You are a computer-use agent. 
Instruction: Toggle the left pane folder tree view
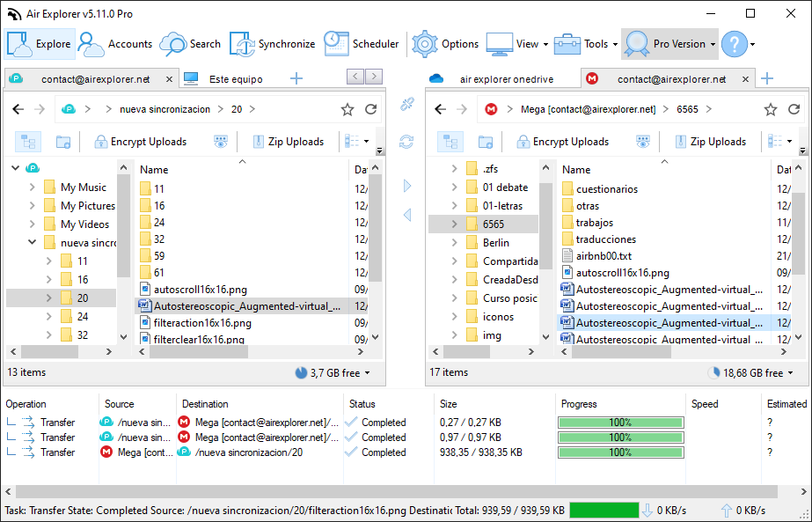point(28,142)
